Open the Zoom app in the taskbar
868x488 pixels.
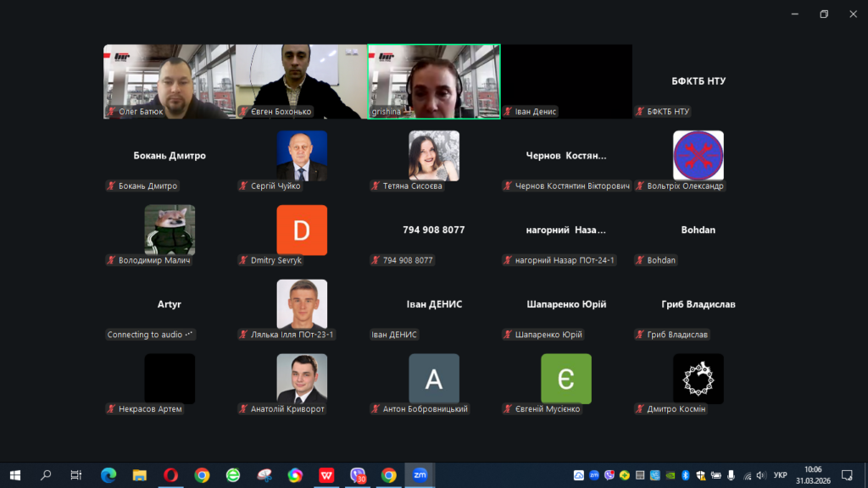click(420, 475)
